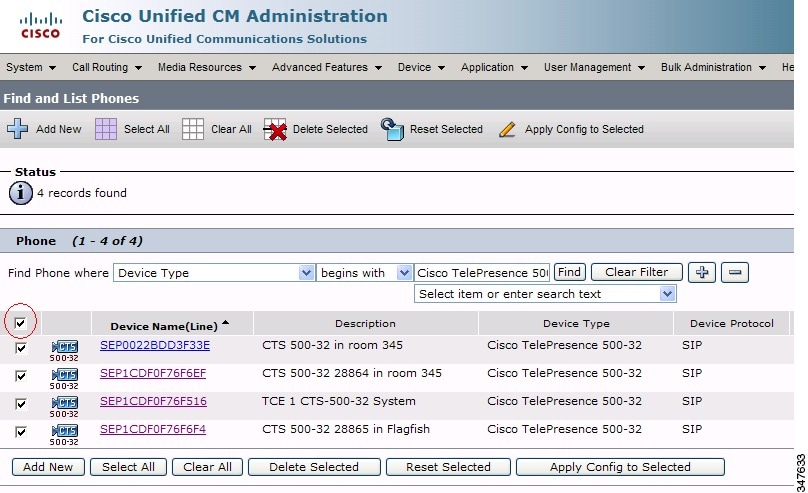The height and width of the screenshot is (493, 808).
Task: Open the System menu
Action: pos(30,67)
